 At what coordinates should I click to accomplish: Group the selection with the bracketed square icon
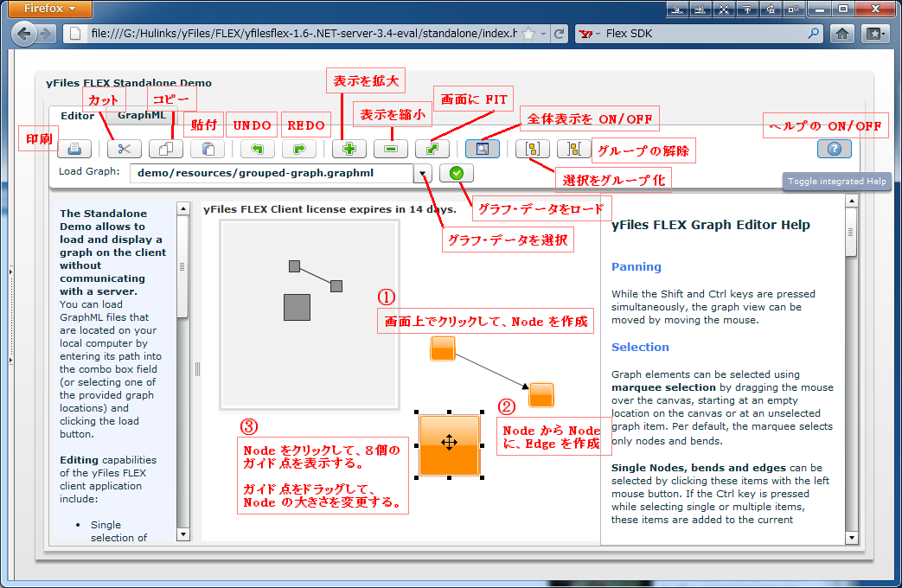coord(533,149)
